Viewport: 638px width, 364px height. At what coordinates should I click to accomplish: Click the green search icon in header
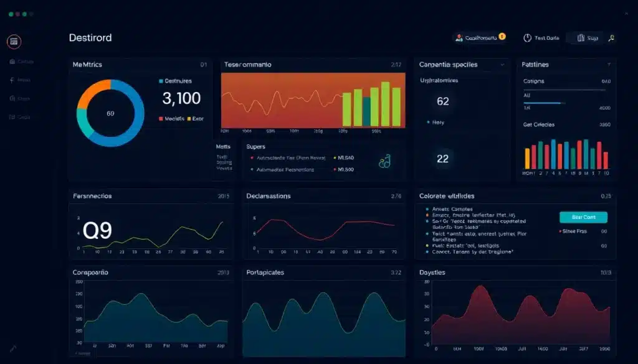(612, 38)
